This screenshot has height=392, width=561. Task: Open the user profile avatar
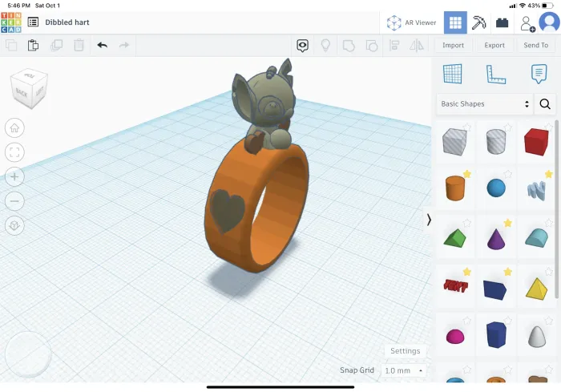click(x=550, y=22)
